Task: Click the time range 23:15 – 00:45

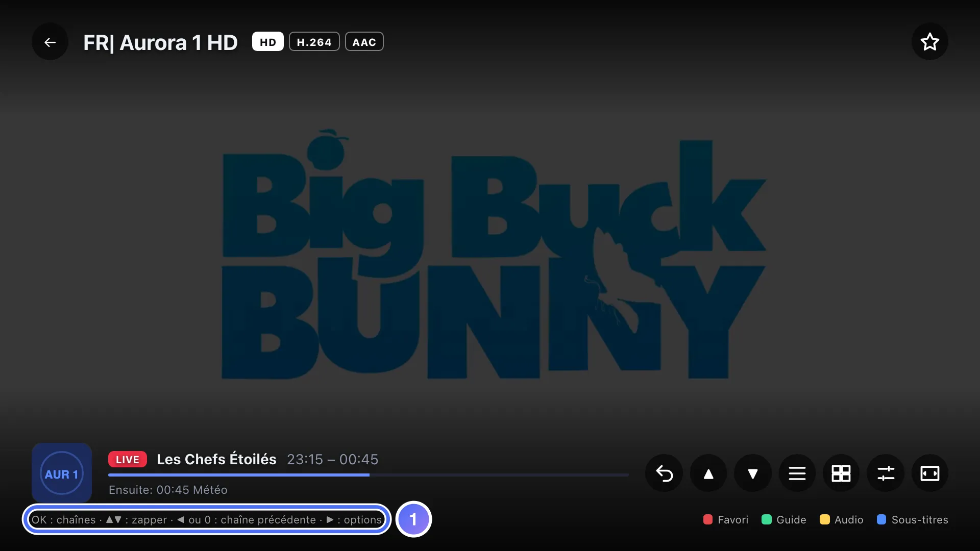Action: (333, 459)
